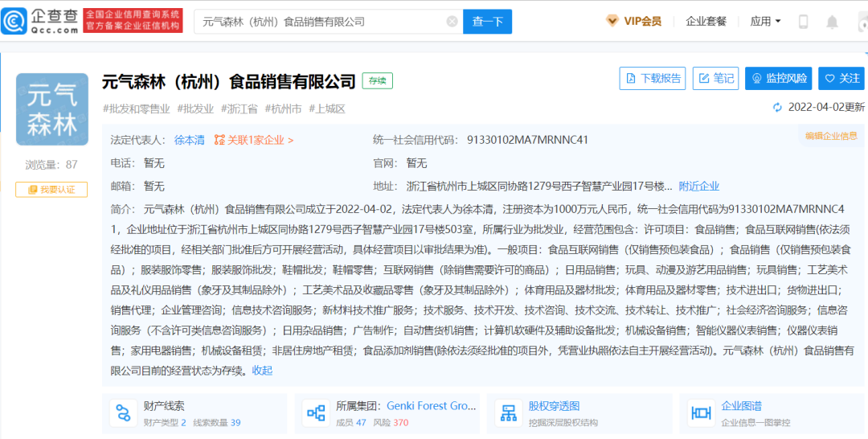Open the 股权穿透图 link
Screen dimensions: 868x439
click(554, 406)
